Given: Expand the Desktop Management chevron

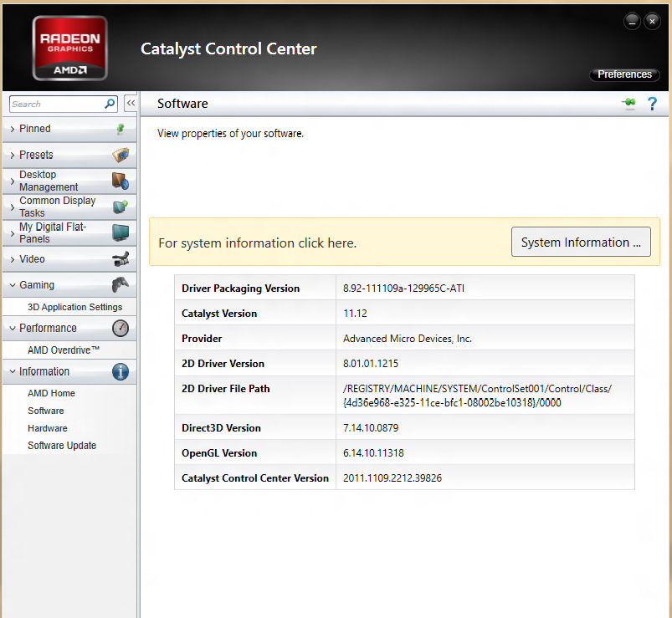Looking at the screenshot, I should point(12,181).
